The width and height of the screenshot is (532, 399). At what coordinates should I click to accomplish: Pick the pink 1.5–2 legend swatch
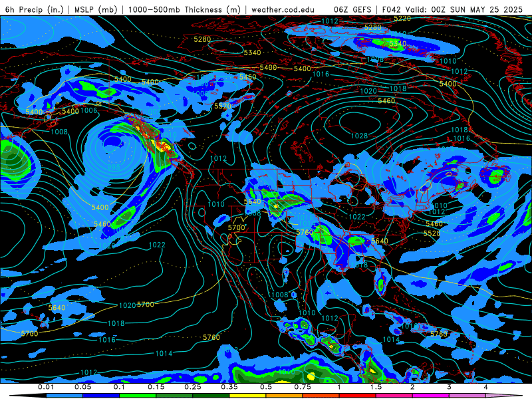click(x=394, y=396)
